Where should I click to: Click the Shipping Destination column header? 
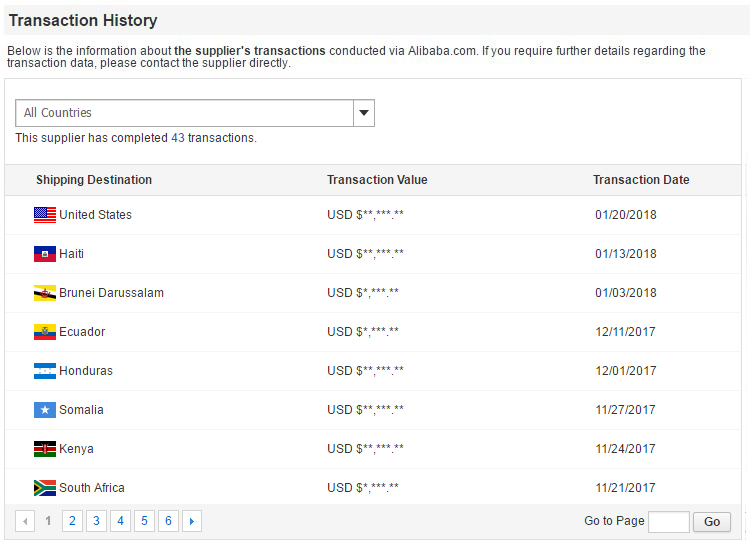click(x=94, y=180)
